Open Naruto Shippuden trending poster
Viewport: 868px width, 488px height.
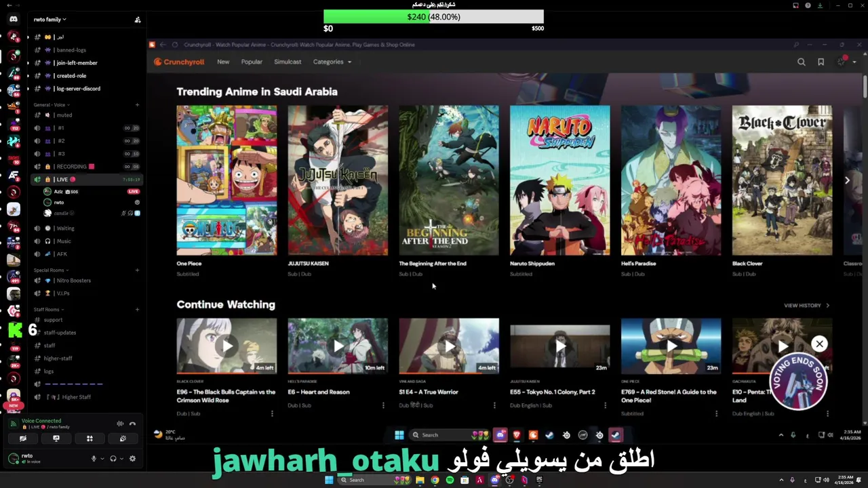(559, 180)
